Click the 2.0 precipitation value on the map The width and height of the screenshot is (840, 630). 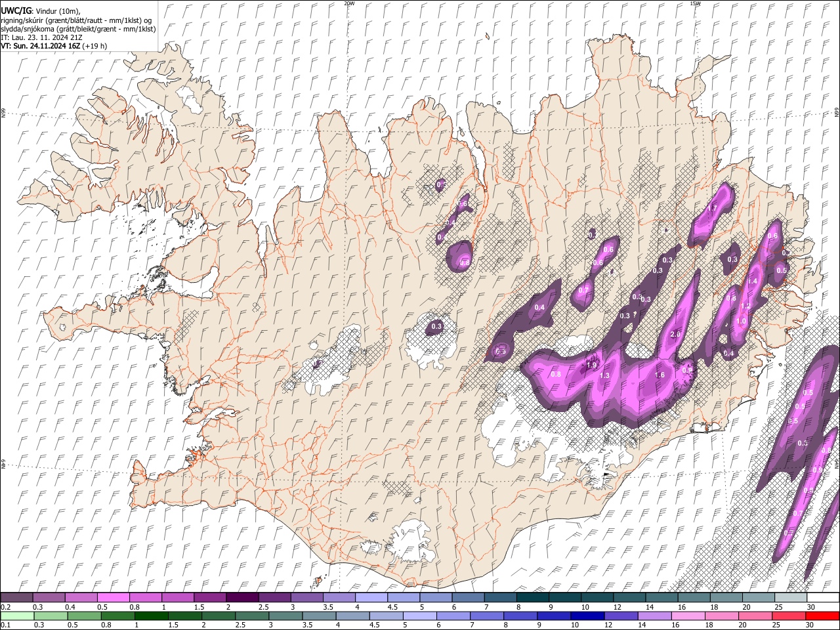(x=675, y=334)
